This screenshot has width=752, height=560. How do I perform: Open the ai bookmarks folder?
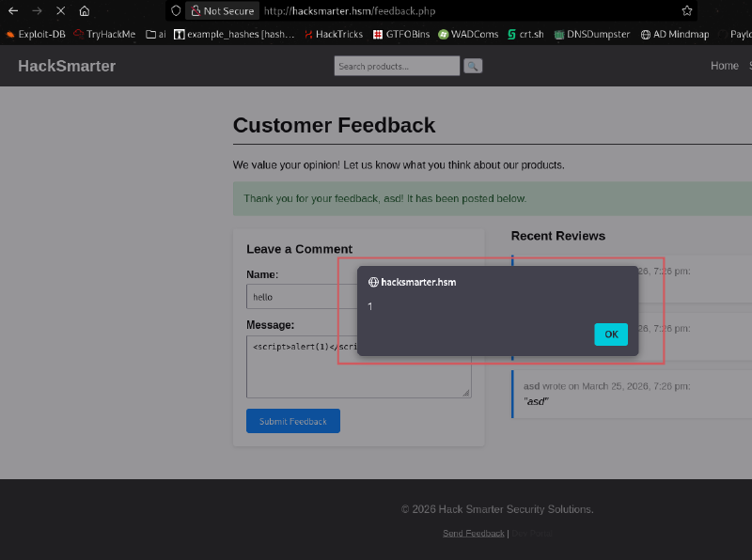coord(156,34)
